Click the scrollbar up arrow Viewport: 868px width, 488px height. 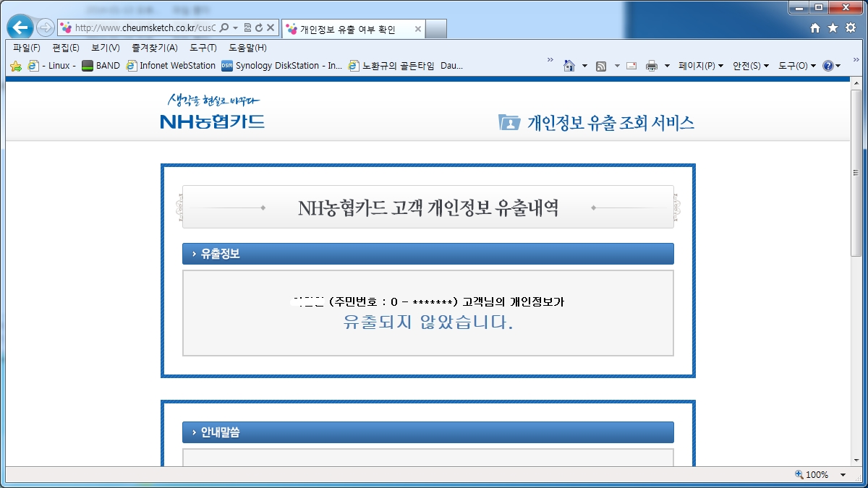[x=856, y=85]
